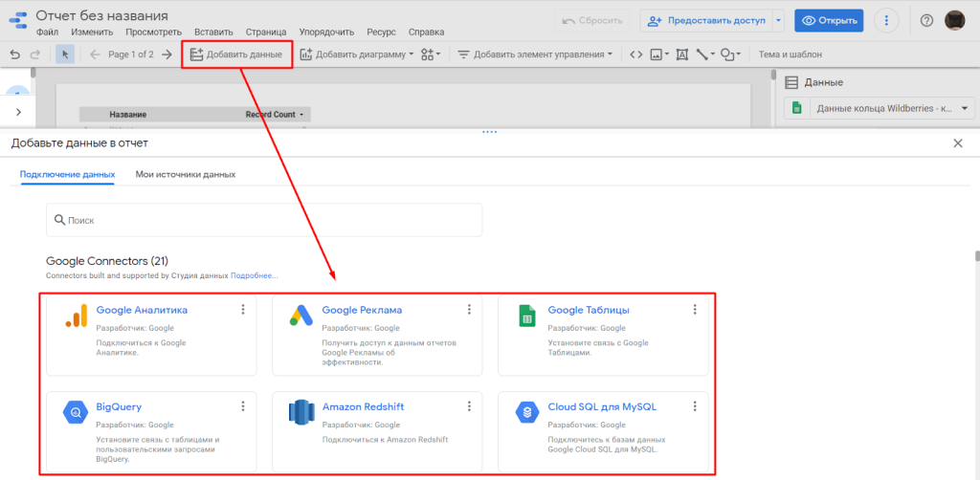Click Предоставить доступ button
This screenshot has width=980, height=480.
pyautogui.click(x=706, y=21)
